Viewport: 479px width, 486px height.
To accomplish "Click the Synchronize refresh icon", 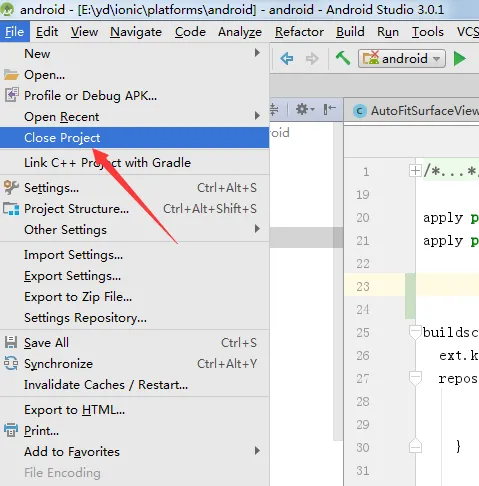I will coord(11,363).
